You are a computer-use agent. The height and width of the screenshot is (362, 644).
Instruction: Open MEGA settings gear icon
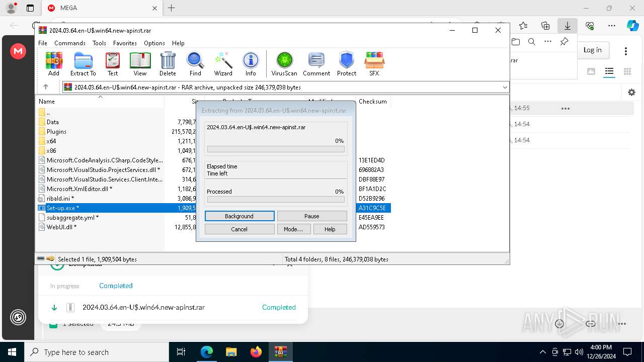coord(631,92)
